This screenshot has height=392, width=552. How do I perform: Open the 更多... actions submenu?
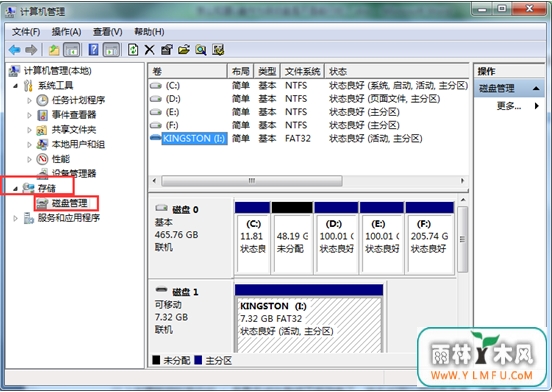click(x=509, y=106)
